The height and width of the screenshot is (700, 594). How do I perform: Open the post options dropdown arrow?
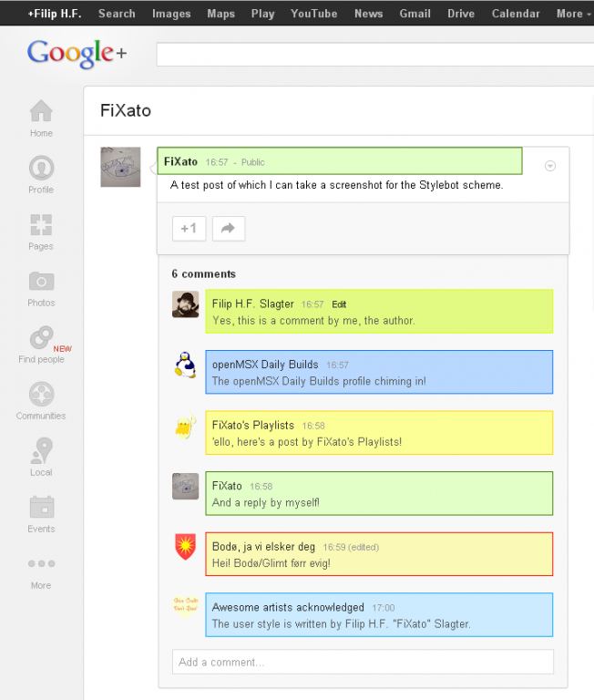pyautogui.click(x=550, y=166)
